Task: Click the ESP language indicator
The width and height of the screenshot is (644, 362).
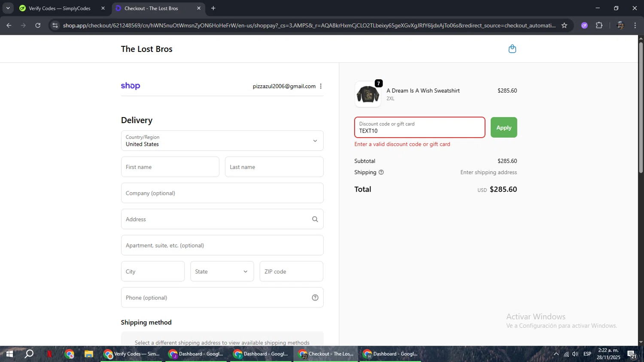Action: [x=587, y=354]
